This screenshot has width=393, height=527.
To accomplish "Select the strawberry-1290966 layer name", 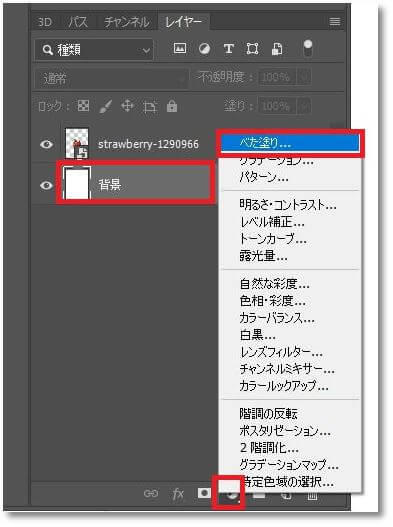I will 148,145.
